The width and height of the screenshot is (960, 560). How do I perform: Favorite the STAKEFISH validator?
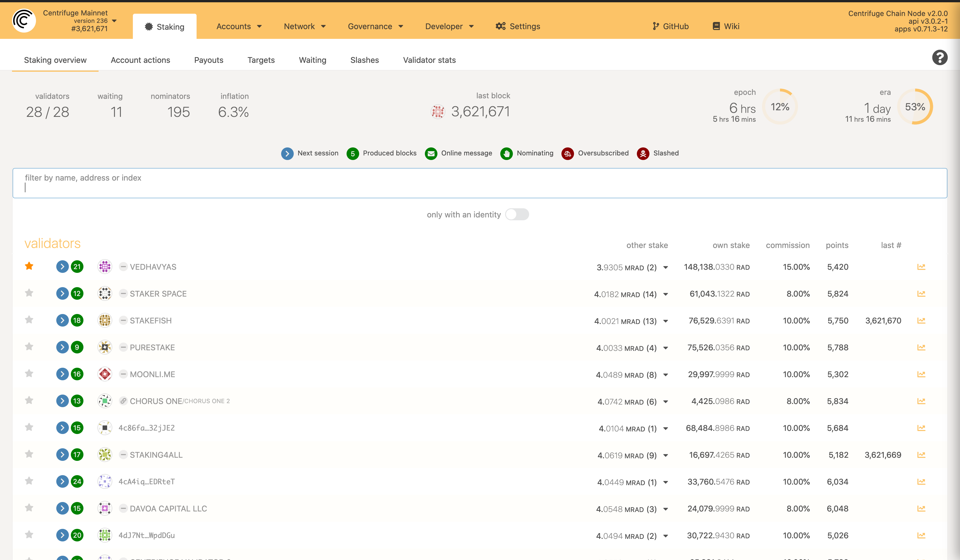29,320
